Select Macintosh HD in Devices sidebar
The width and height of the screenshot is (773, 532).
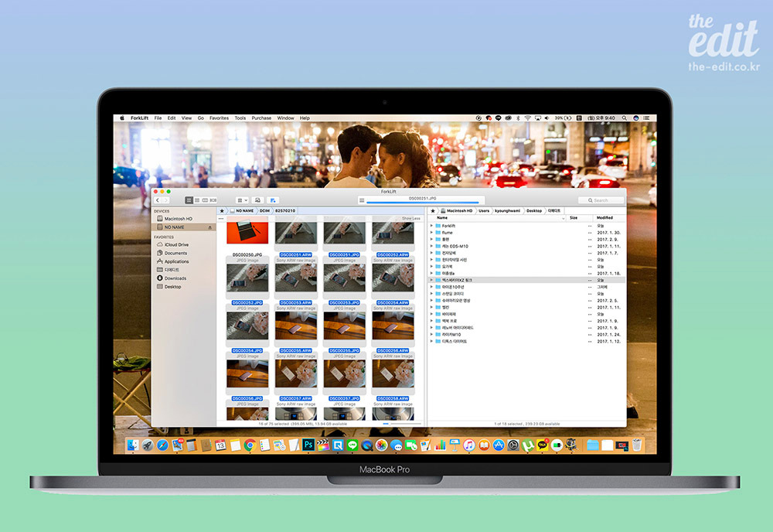pyautogui.click(x=179, y=218)
